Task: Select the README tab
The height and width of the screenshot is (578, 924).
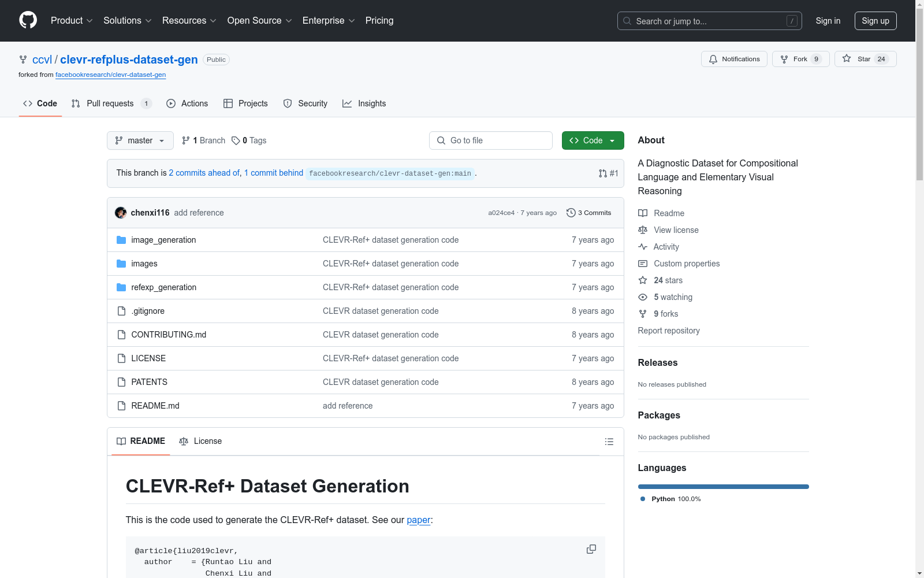Action: (141, 441)
